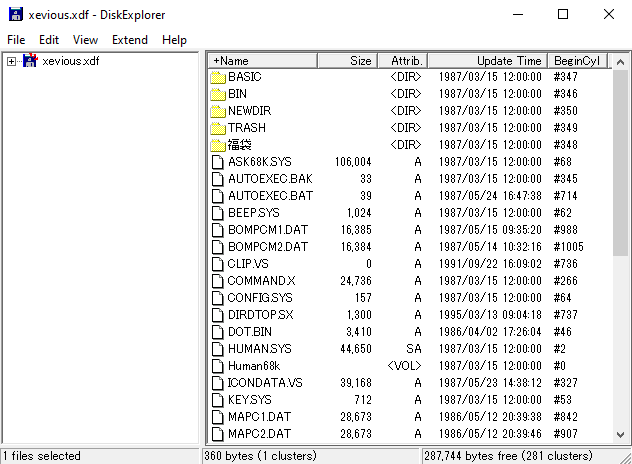Click the size value 106,004
Viewport: 632px width, 464px height.
pos(353,162)
